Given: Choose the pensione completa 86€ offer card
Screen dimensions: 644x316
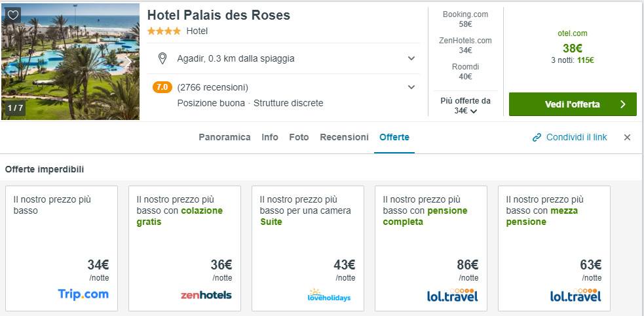Looking at the screenshot, I should tap(430, 248).
